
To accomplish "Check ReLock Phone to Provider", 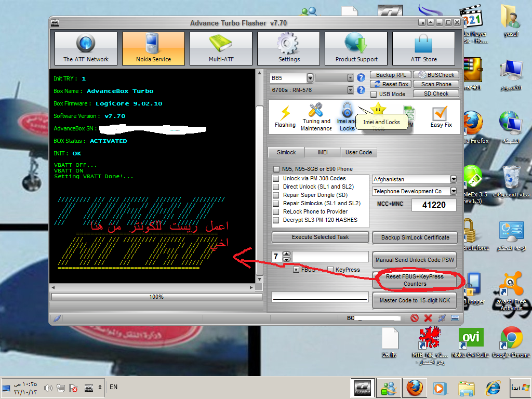I will coord(276,212).
